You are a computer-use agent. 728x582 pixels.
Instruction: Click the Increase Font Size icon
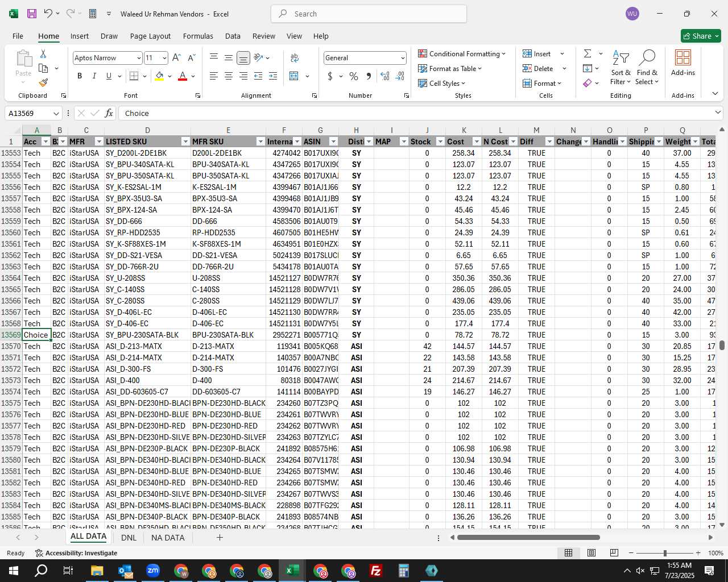pos(176,57)
